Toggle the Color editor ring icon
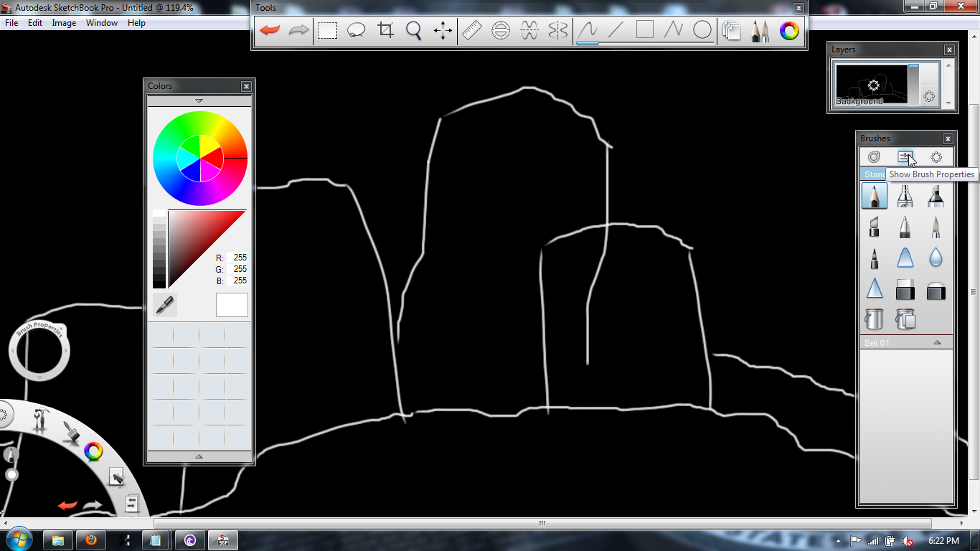Screen dimensions: 980x551 (x=790, y=30)
